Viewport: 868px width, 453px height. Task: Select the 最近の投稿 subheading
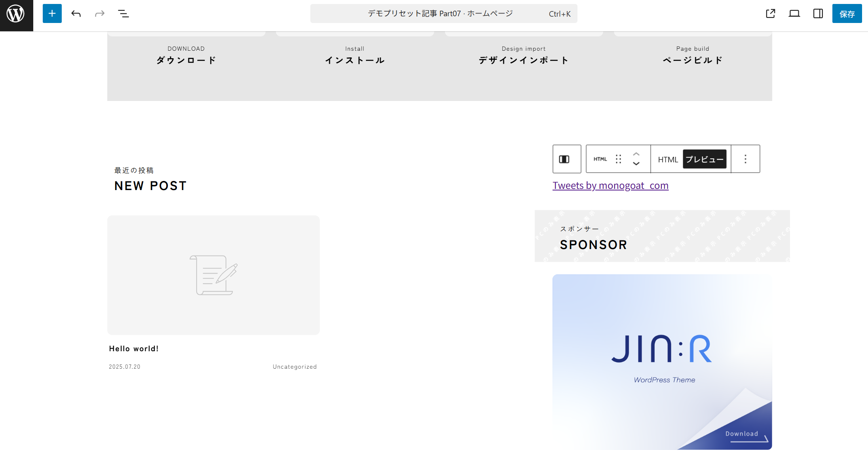[x=134, y=170]
